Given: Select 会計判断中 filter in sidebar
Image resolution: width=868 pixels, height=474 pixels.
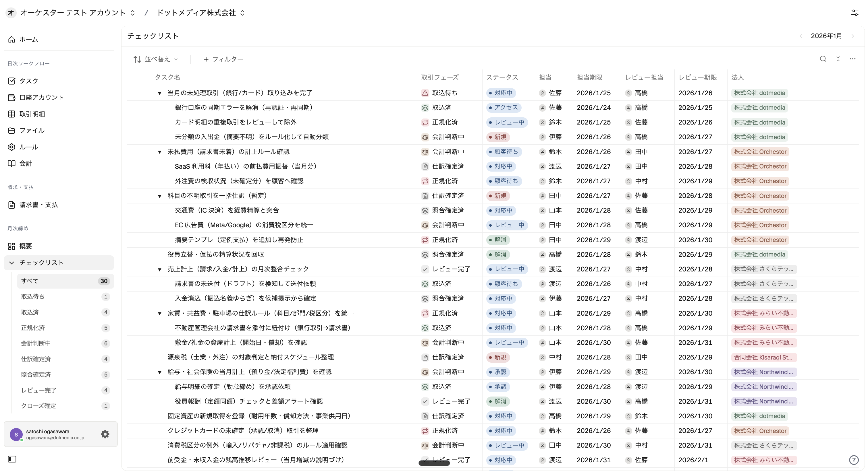Looking at the screenshot, I should (36, 343).
